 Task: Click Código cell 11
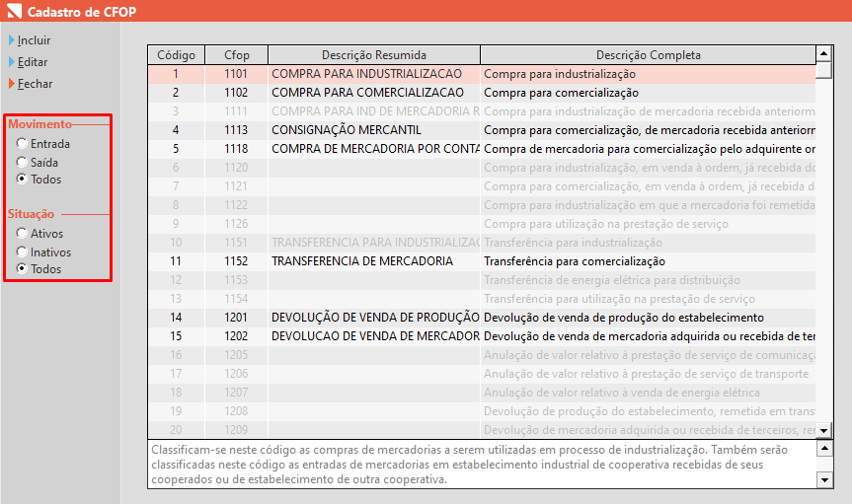point(176,261)
